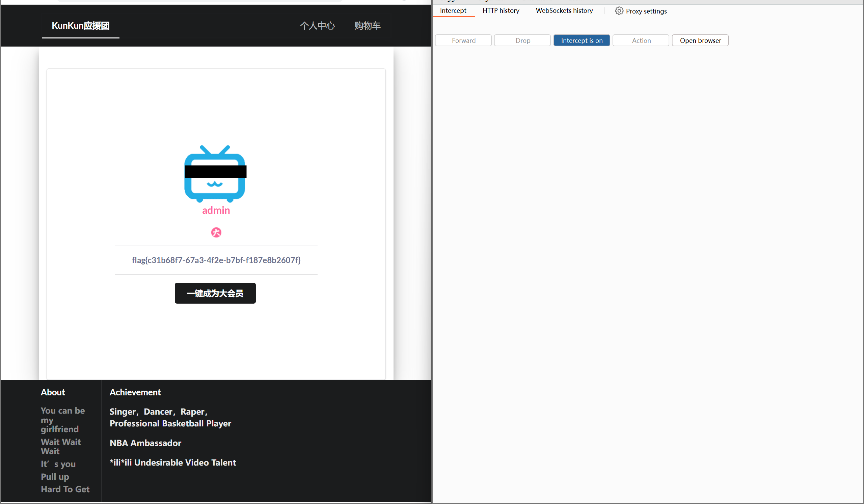Switch to the Intercept tab
The height and width of the screenshot is (504, 864).
[453, 10]
